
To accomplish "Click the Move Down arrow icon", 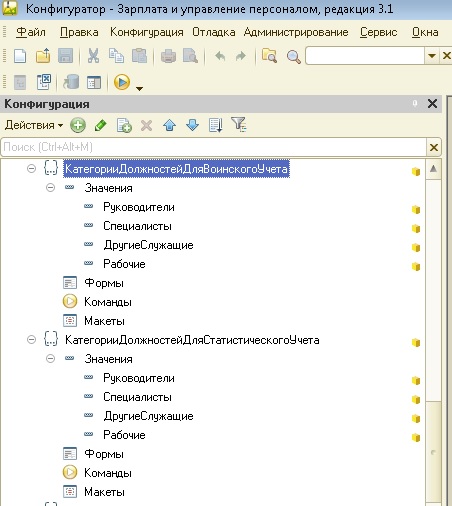I will pyautogui.click(x=192, y=125).
